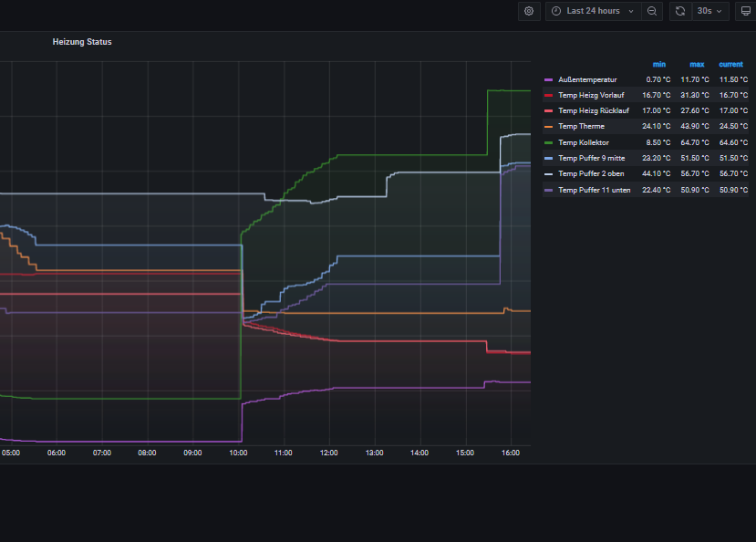Toggle Temp Therme series in legend
This screenshot has height=542, width=756.
(x=581, y=127)
